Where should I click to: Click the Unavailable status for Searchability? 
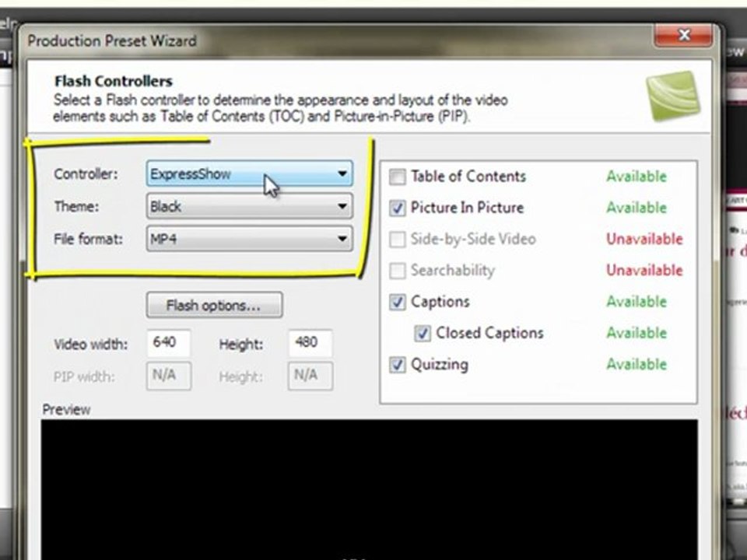[x=644, y=271]
